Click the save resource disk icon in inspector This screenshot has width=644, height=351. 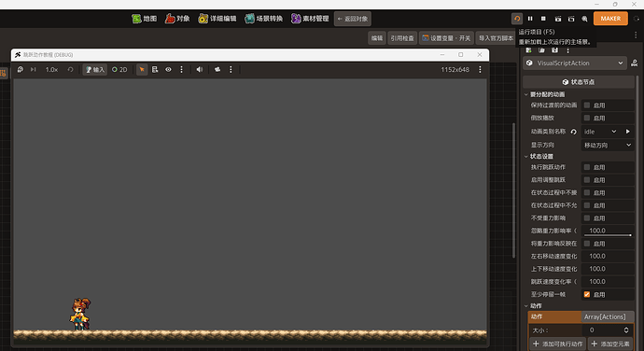click(555, 50)
